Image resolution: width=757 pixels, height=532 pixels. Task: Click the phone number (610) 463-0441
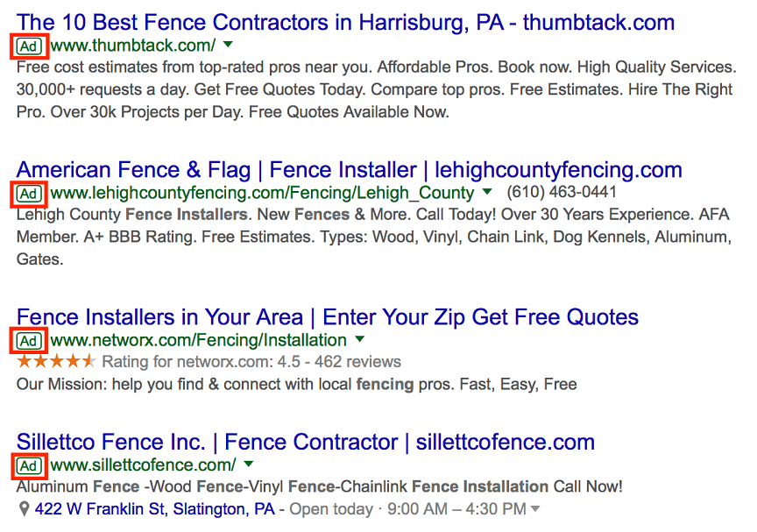tap(562, 192)
